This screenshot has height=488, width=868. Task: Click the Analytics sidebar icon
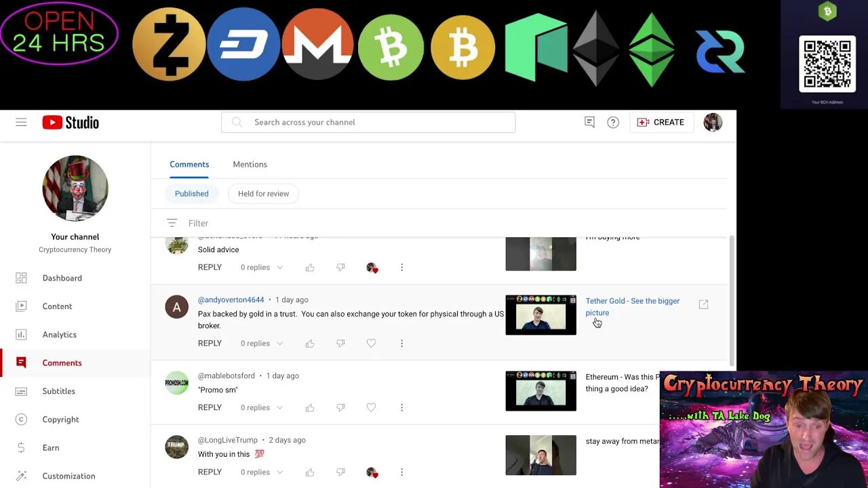pyautogui.click(x=21, y=334)
